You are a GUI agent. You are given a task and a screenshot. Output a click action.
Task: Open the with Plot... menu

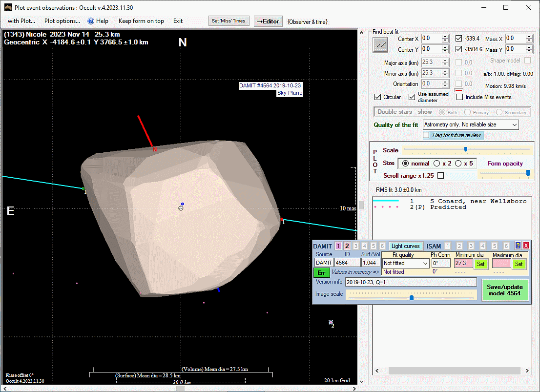tap(21, 21)
